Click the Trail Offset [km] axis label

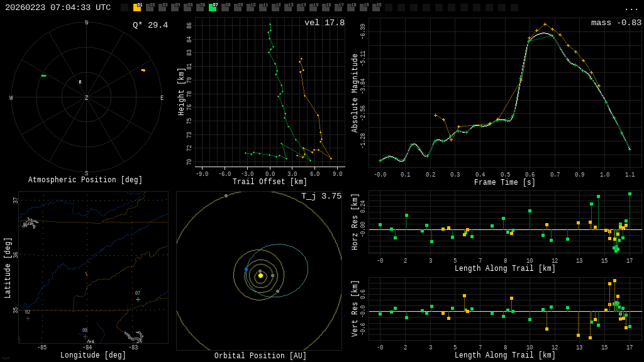click(x=269, y=182)
